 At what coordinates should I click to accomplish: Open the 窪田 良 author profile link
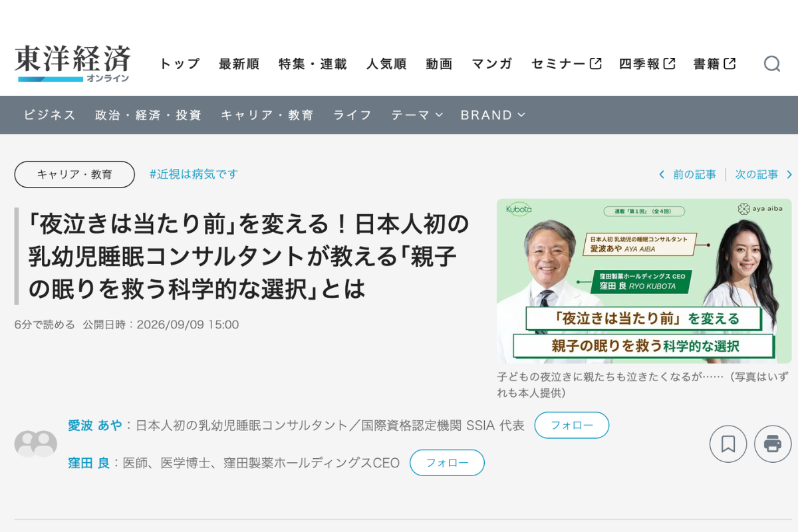(x=89, y=463)
